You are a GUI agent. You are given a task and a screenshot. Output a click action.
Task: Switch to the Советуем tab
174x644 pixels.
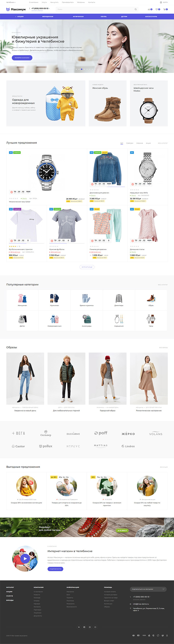coord(130,143)
